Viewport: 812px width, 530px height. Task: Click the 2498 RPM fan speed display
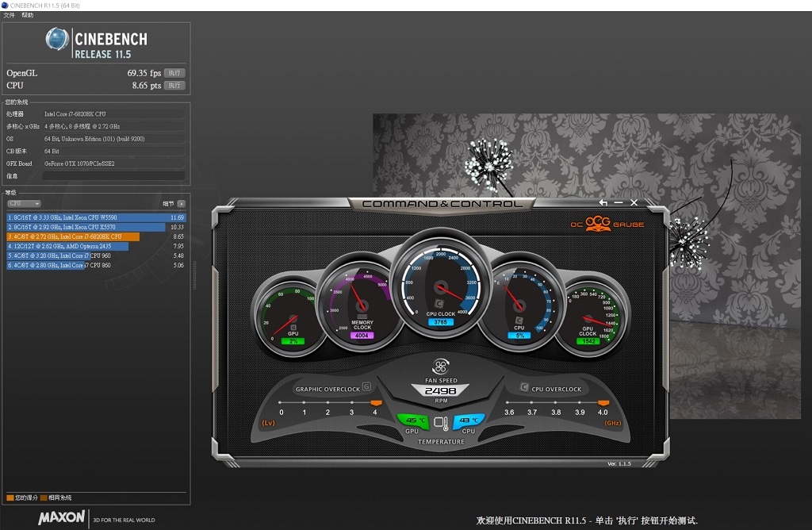441,390
